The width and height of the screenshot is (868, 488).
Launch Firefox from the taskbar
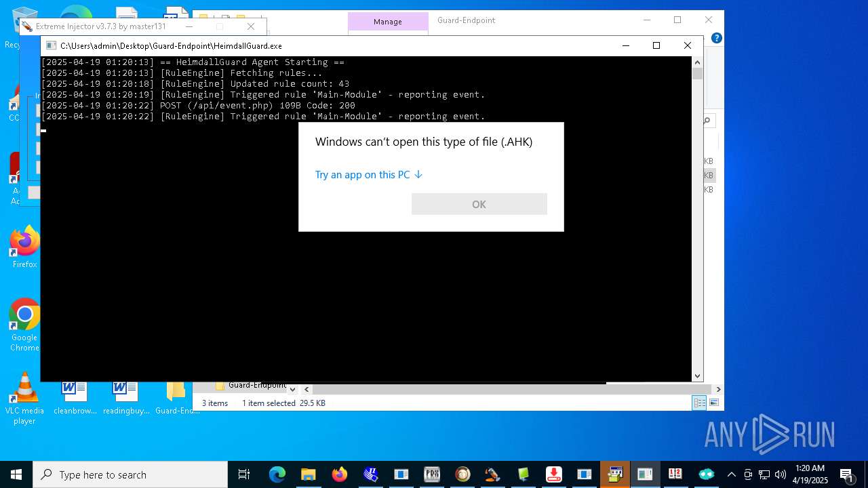coord(339,474)
